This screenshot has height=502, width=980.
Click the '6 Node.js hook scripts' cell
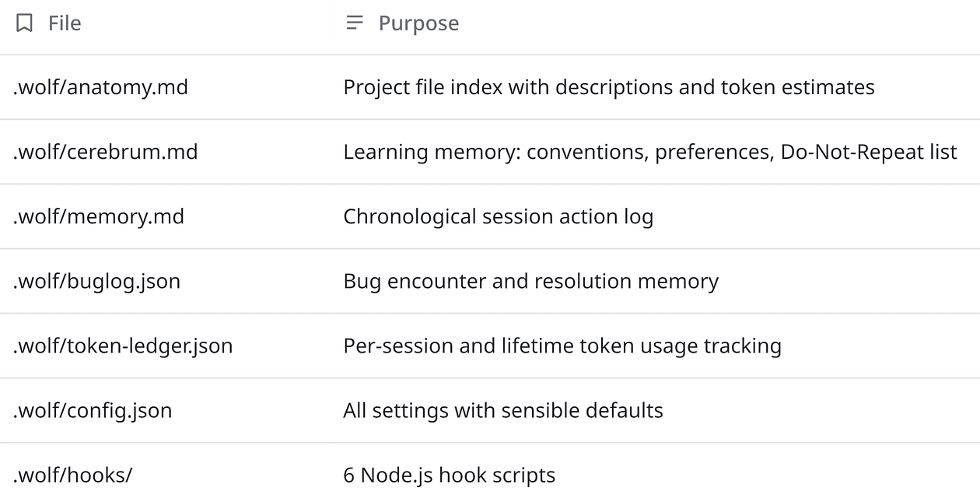(x=449, y=475)
